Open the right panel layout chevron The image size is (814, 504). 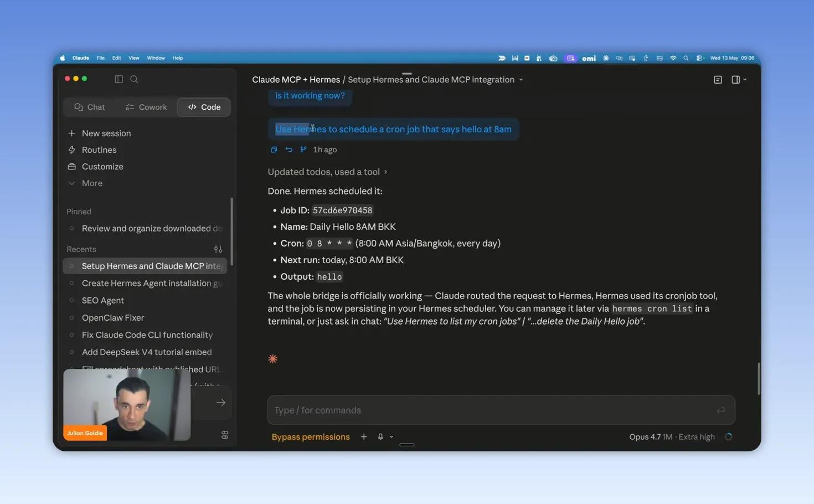click(x=745, y=80)
